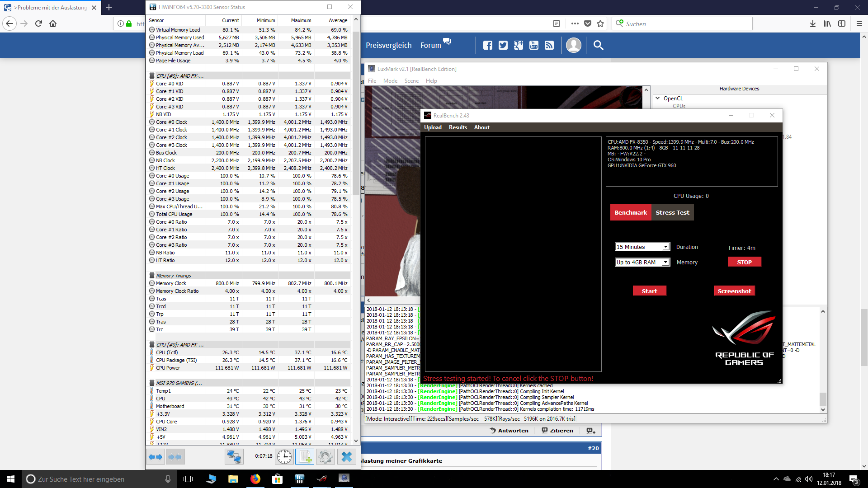Viewport: 868px width, 488px height.
Task: Click the HWiNFO remote network monitoring icon
Action: 234,457
